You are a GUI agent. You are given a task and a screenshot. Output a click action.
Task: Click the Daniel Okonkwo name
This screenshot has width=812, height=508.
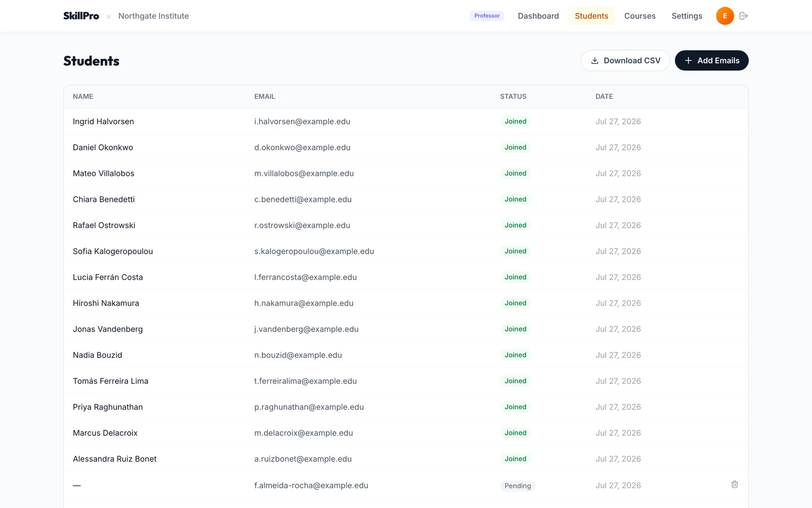[x=103, y=147]
